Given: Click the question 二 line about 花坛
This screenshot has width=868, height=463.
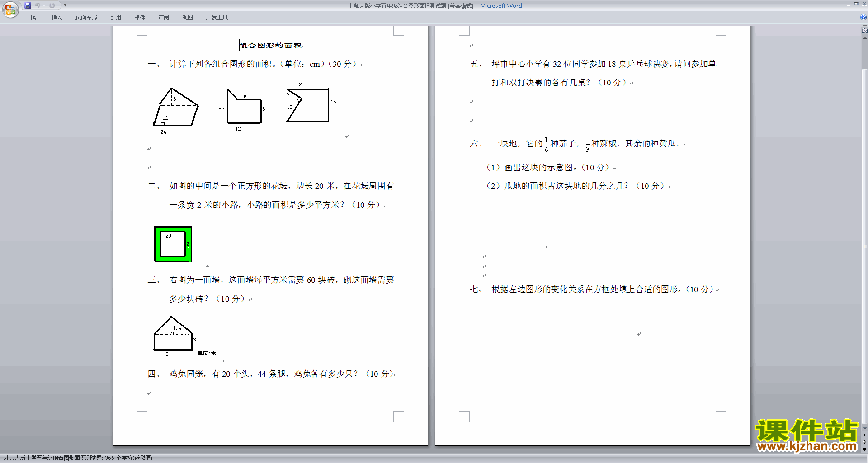Looking at the screenshot, I should pos(281,186).
